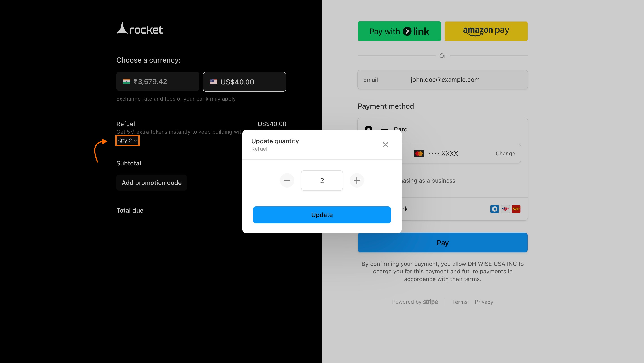The image size is (644, 363).
Task: Click Add promotion code
Action: [152, 183]
